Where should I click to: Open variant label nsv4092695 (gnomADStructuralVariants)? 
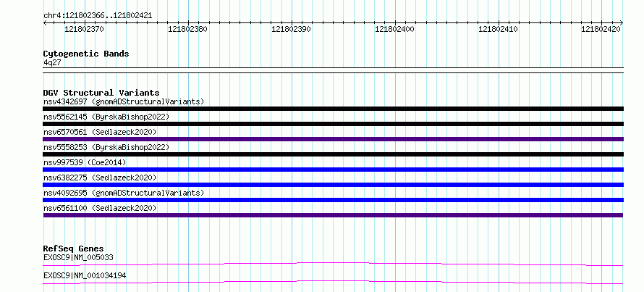point(124,193)
